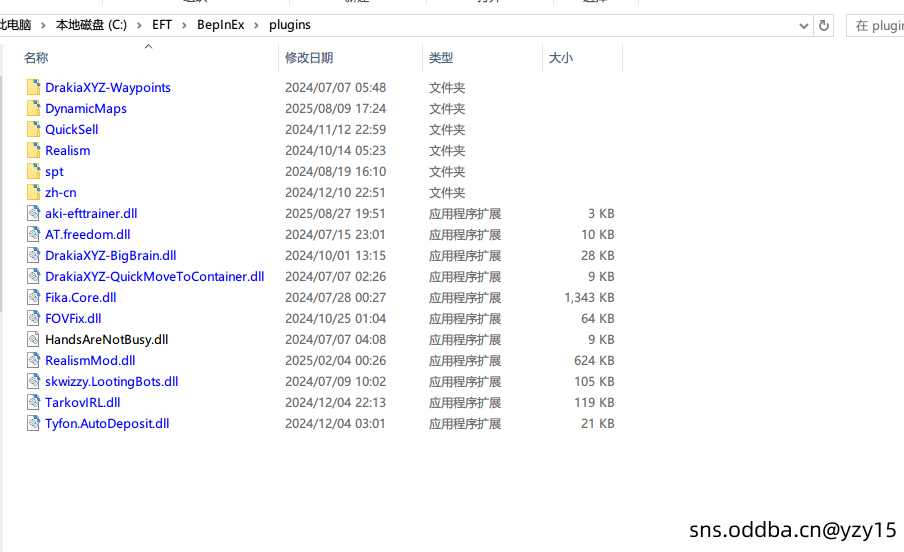Image resolution: width=904 pixels, height=552 pixels.
Task: Select skwizzy.LootingBots.dll file name
Action: [x=112, y=381]
